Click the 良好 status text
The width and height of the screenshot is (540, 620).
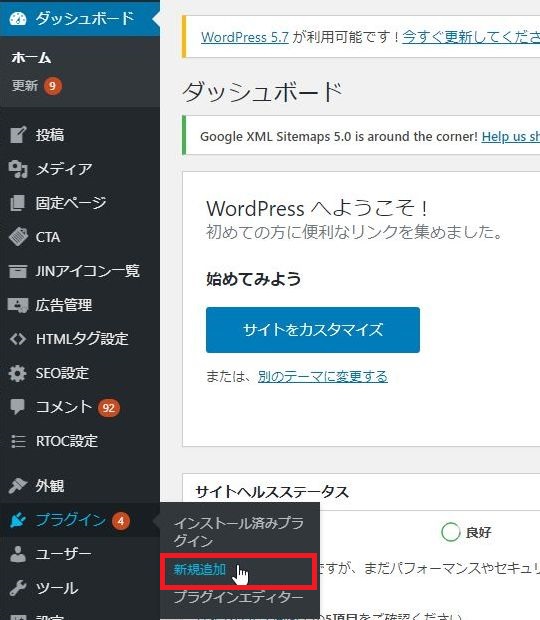[x=479, y=533]
